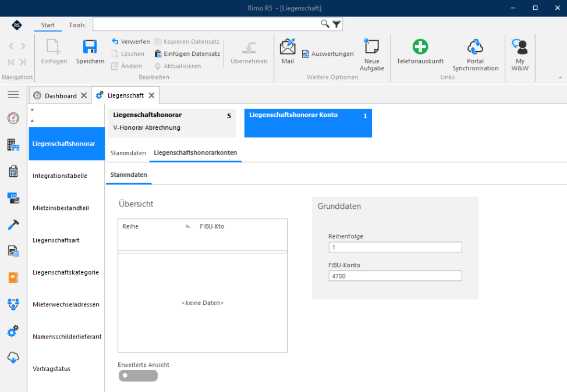Click the ribbon search text box

pos(206,24)
